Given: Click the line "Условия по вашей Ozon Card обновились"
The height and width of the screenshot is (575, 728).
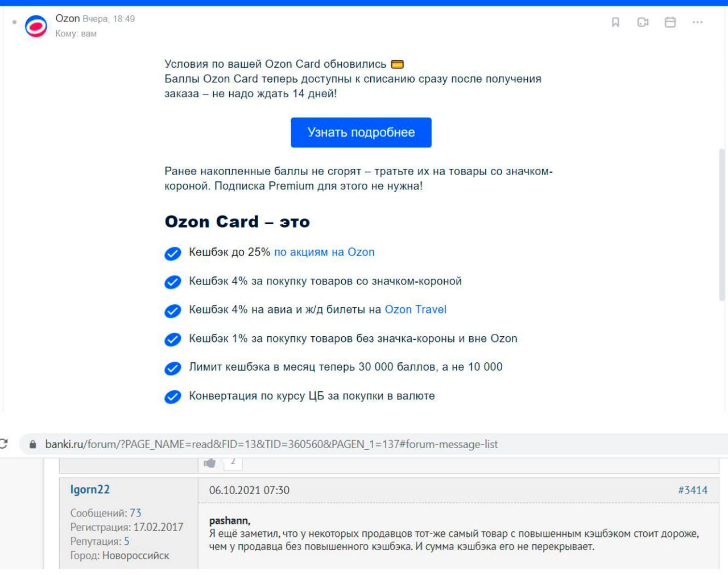Looking at the screenshot, I should 275,64.
